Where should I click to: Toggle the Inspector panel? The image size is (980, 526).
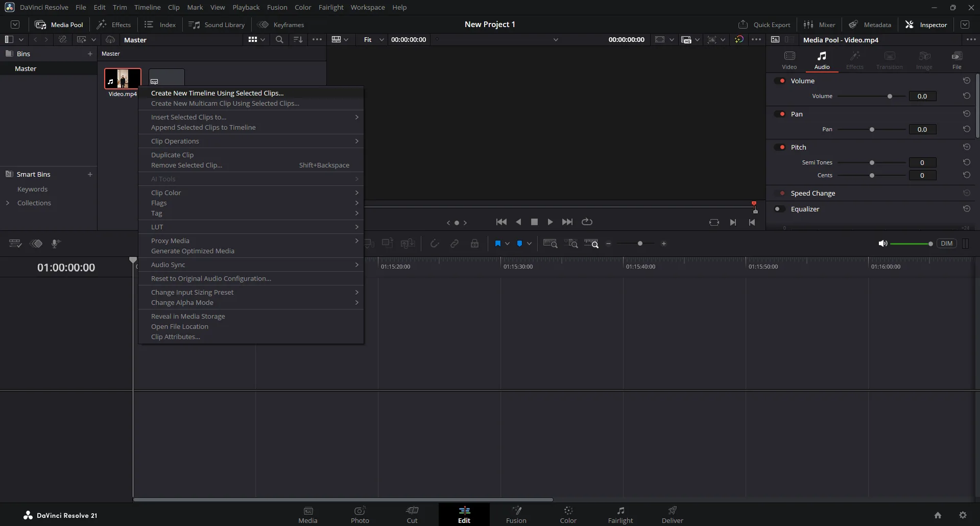pyautogui.click(x=926, y=25)
